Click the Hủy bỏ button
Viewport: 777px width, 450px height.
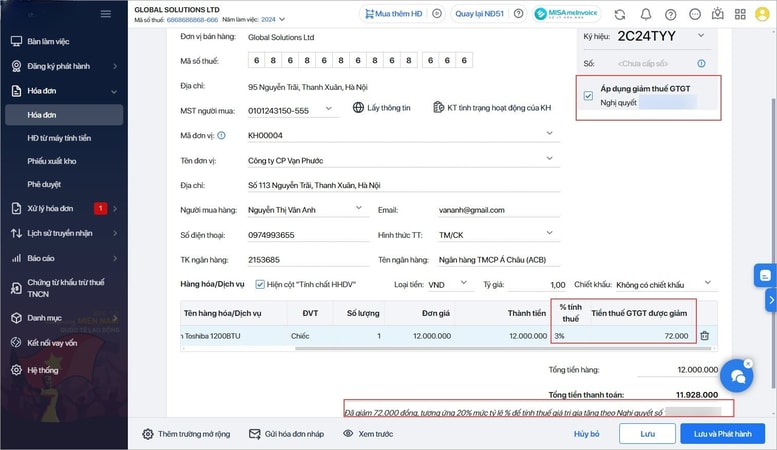coord(586,434)
